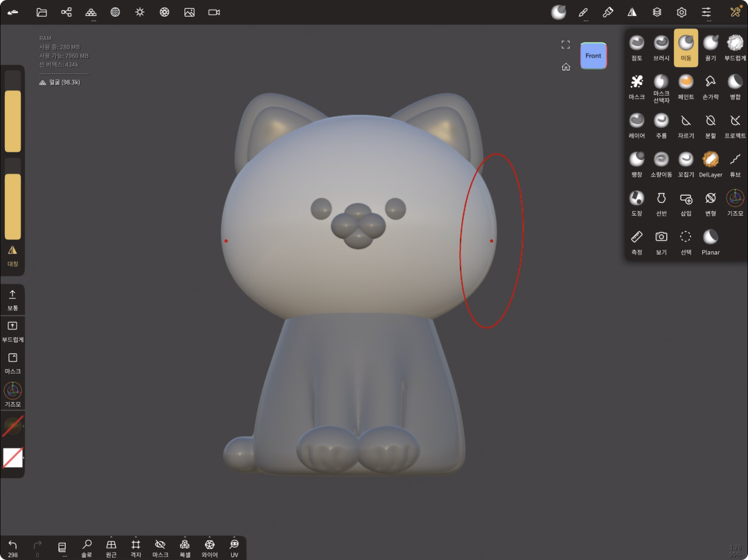Click the undo button

pyautogui.click(x=12, y=548)
